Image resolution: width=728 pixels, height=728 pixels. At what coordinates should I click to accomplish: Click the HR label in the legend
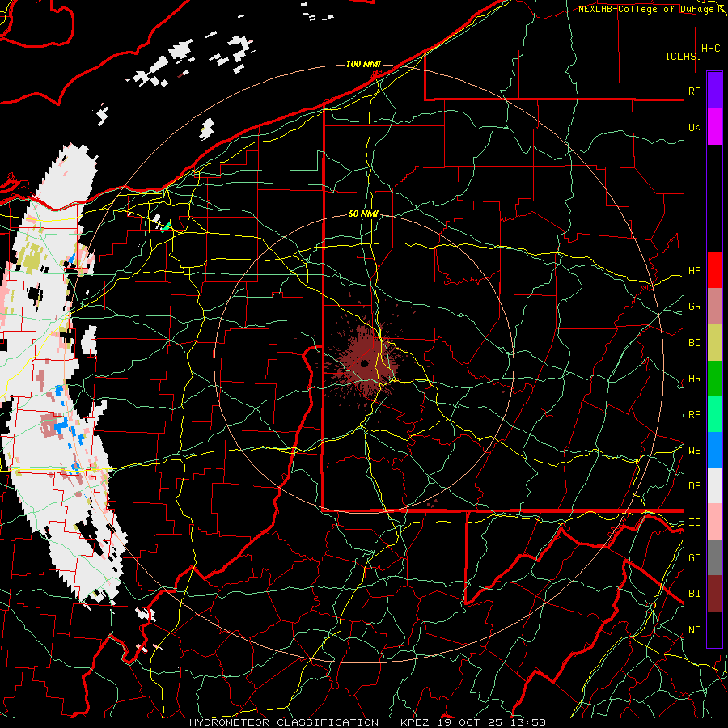pos(694,379)
